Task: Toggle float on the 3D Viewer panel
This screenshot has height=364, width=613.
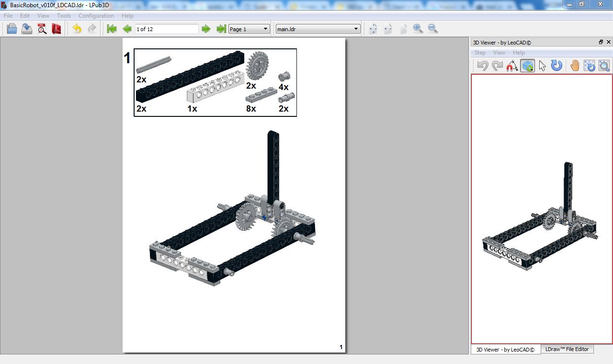Action: pyautogui.click(x=601, y=42)
